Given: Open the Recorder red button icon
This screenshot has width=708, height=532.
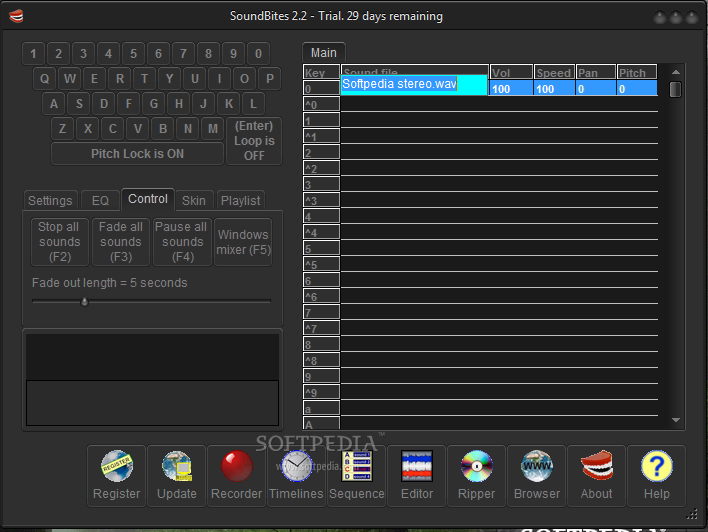Looking at the screenshot, I should click(x=237, y=476).
